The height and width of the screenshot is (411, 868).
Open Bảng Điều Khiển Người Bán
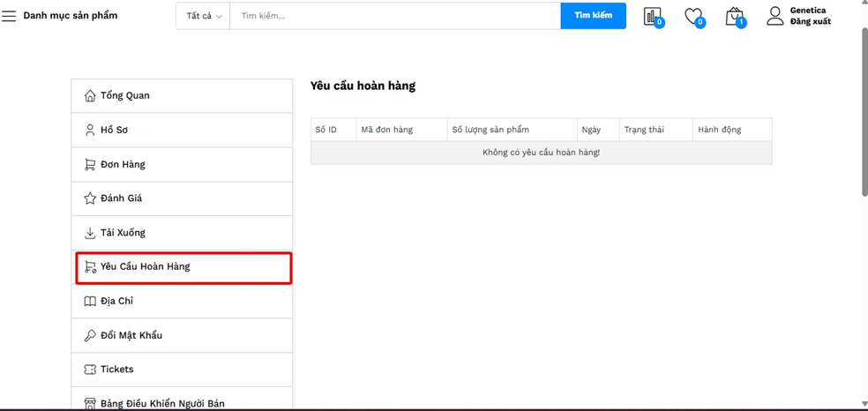click(162, 403)
